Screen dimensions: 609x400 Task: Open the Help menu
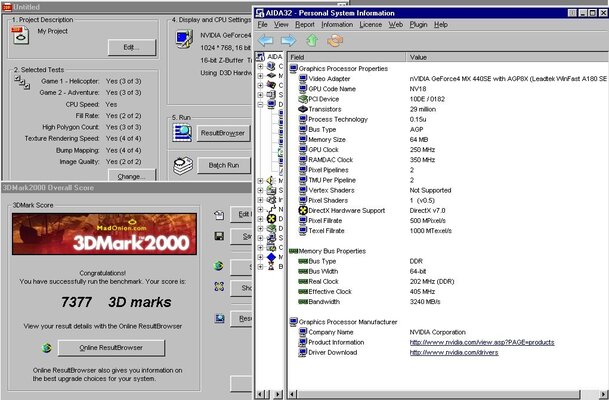441,24
